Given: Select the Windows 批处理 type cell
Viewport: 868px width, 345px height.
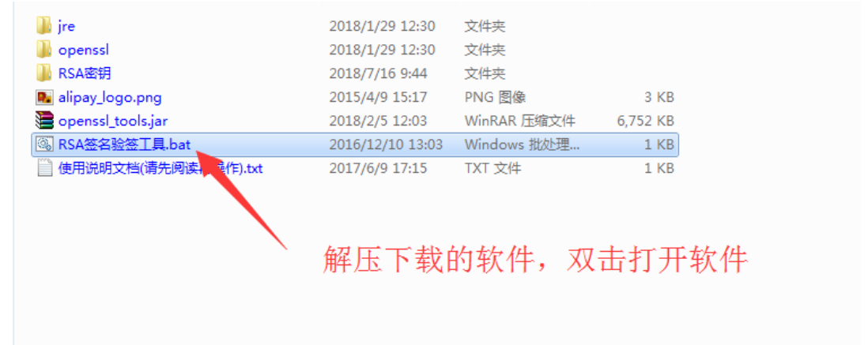Looking at the screenshot, I should click(x=522, y=144).
